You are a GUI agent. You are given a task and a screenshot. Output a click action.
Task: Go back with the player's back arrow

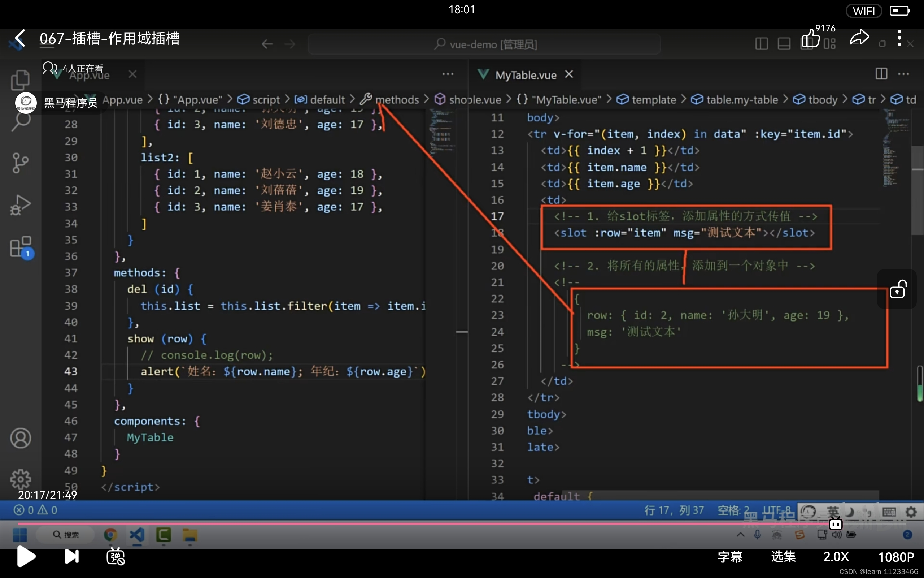pyautogui.click(x=20, y=39)
